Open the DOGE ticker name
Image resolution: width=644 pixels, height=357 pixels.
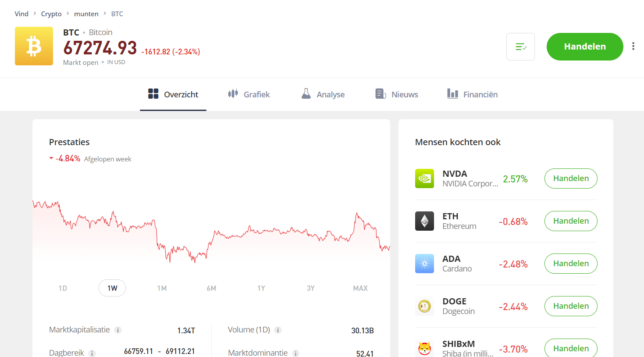pos(454,301)
